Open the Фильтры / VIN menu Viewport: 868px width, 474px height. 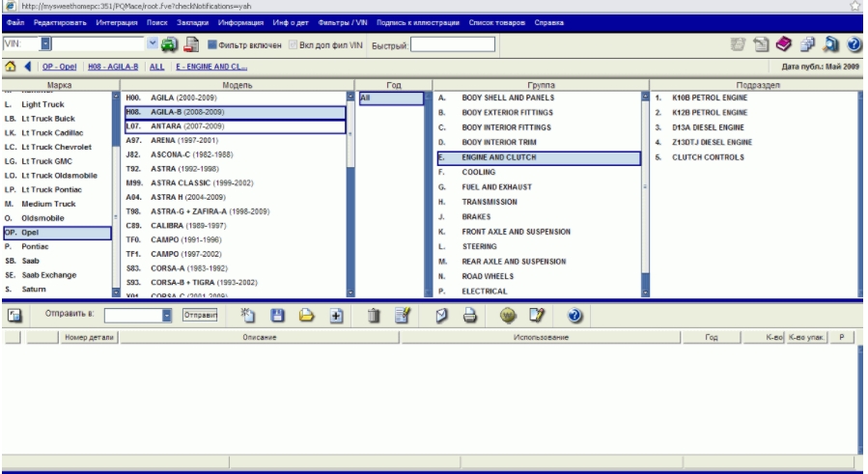click(343, 23)
